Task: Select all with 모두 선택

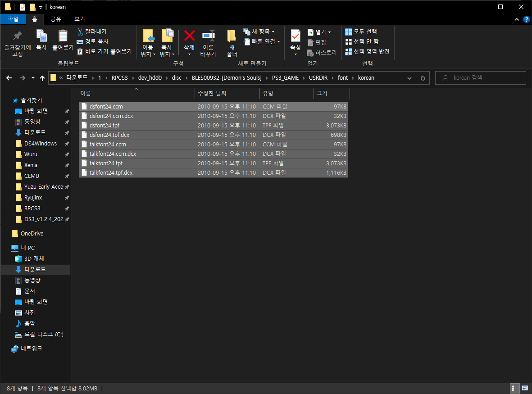Action: click(x=361, y=32)
